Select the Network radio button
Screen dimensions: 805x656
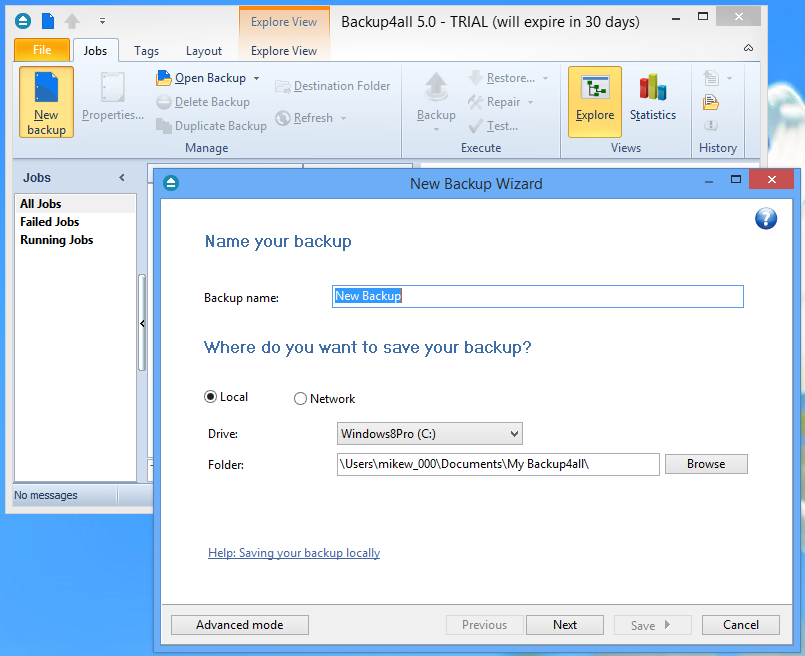click(x=300, y=399)
